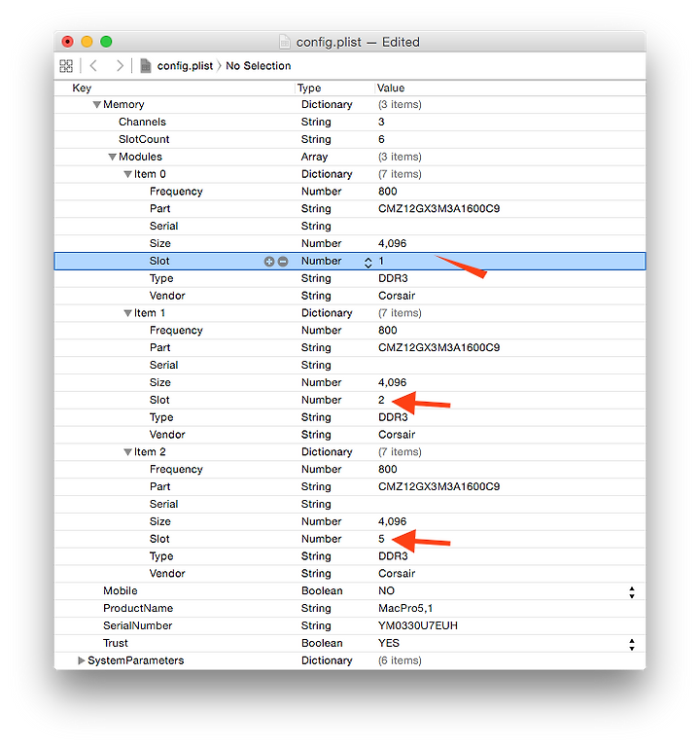The width and height of the screenshot is (700, 747).
Task: Select the SlotCount value 6
Action: [x=381, y=140]
